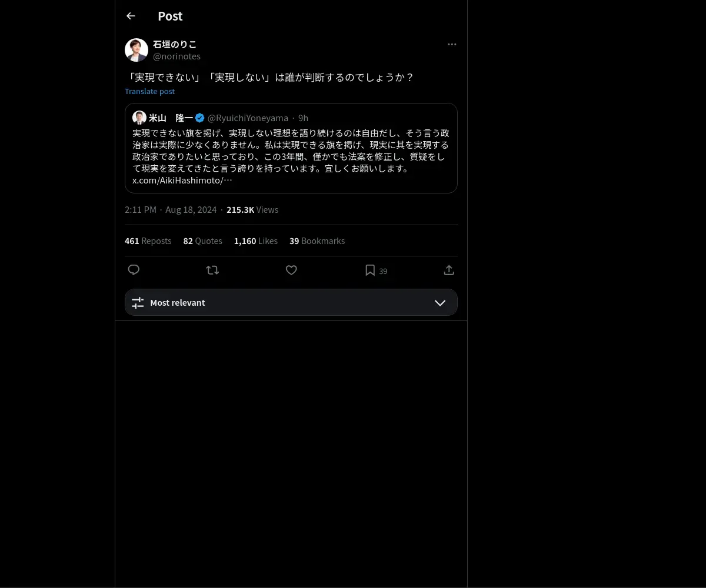706x588 pixels.
Task: Like the post with the heart icon
Action: click(x=291, y=270)
